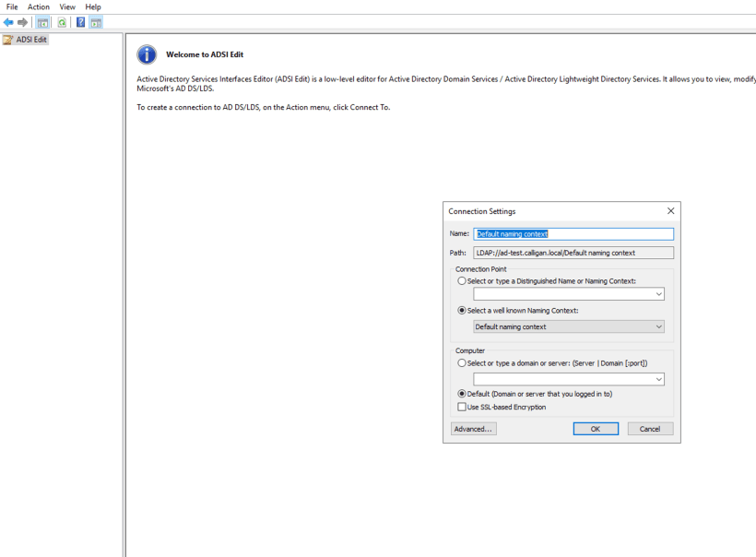Click the gray Forward arrow in toolbar
Viewport: 756px width, 557px height.
[22, 22]
